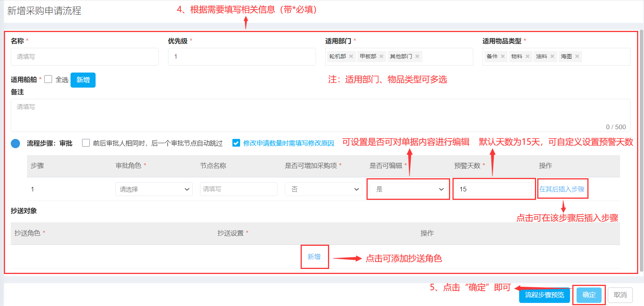Click the 抄送角色 column header
The width and height of the screenshot is (644, 306).
click(x=27, y=233)
